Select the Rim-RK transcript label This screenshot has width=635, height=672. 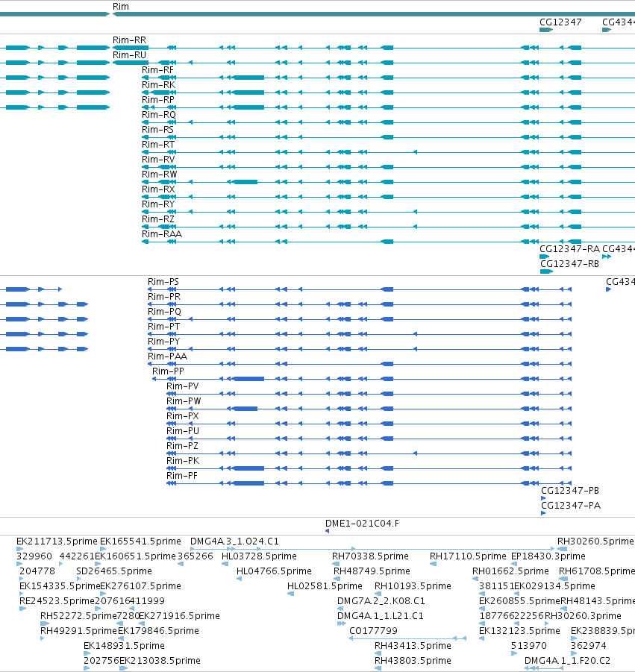pos(159,85)
